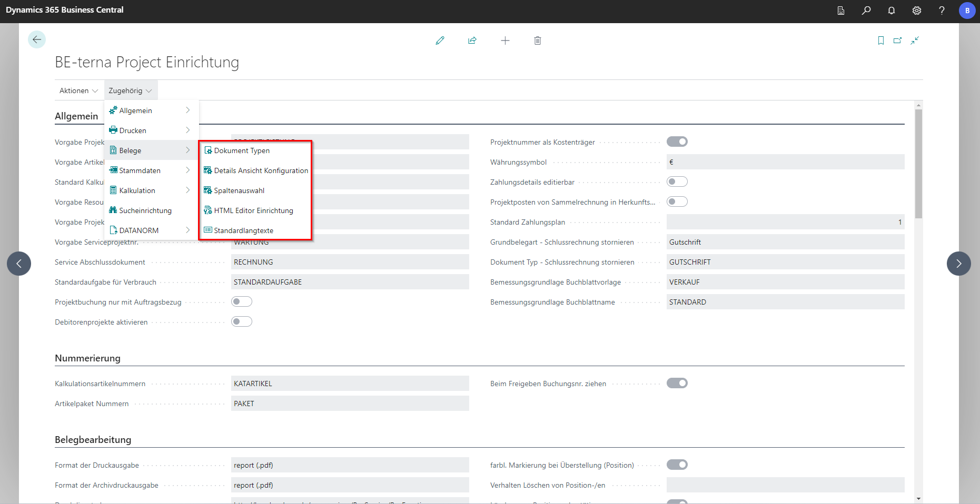The width and height of the screenshot is (980, 504).
Task: Open the settings gear icon
Action: click(916, 11)
